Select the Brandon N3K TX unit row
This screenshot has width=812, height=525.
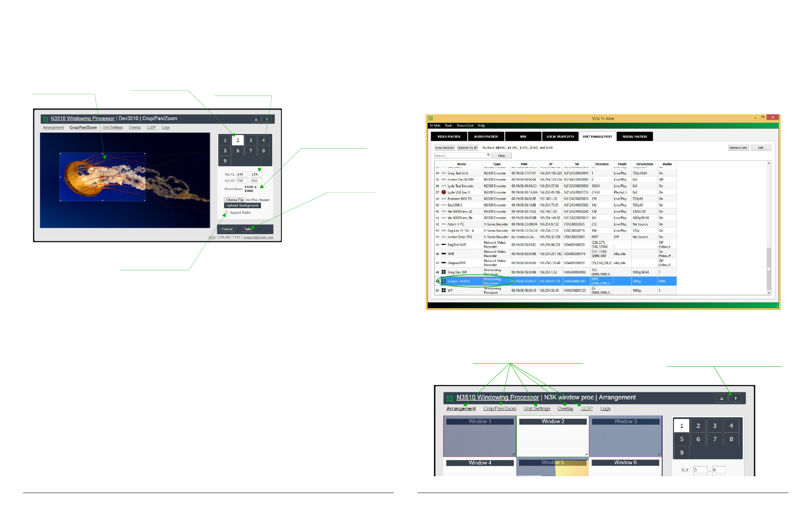555,199
